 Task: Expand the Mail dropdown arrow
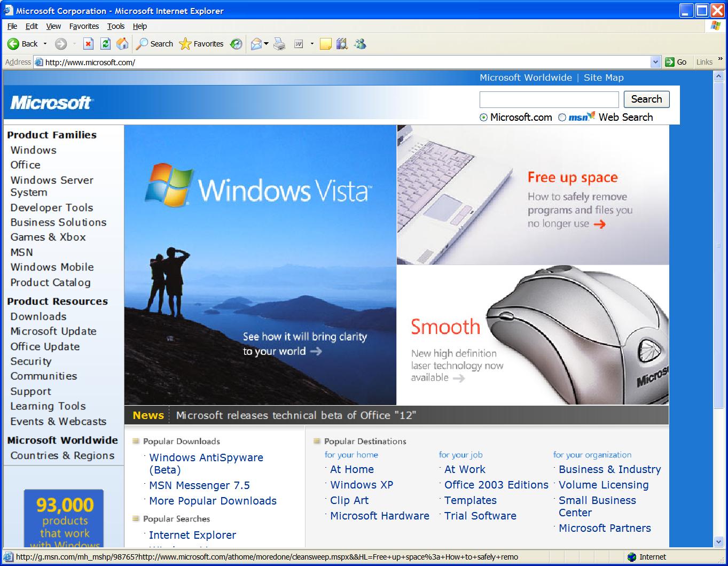[x=266, y=44]
